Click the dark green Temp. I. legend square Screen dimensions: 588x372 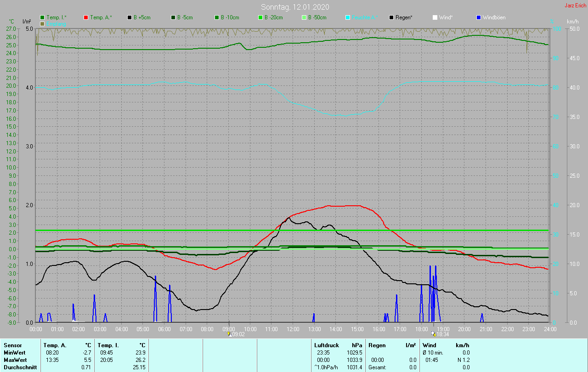point(43,17)
